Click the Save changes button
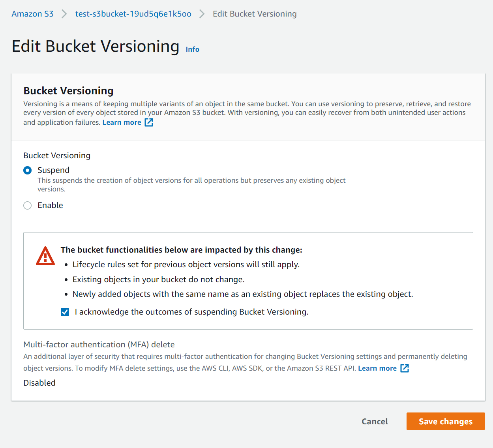 446,422
